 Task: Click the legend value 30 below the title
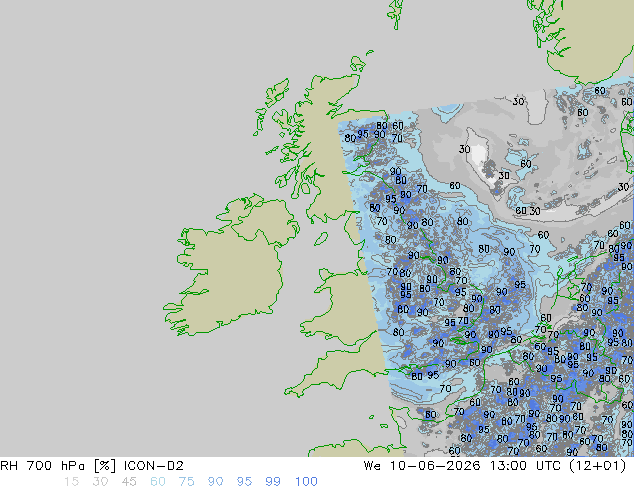[100, 482]
